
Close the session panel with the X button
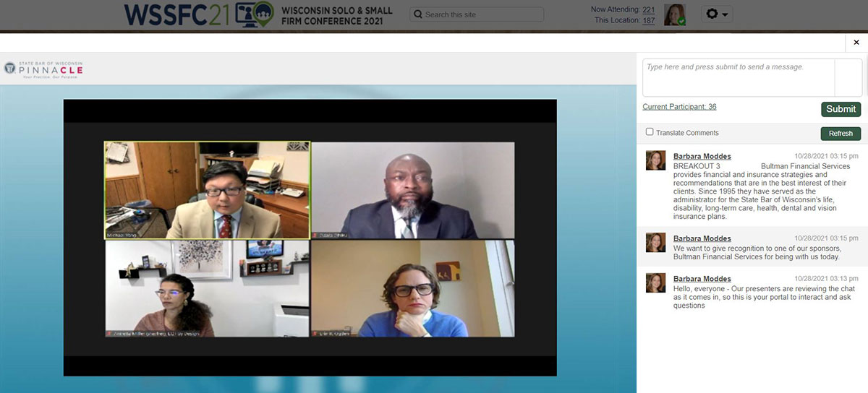tap(856, 43)
